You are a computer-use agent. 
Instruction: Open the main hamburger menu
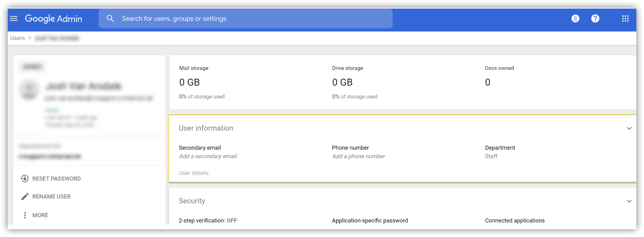(14, 19)
